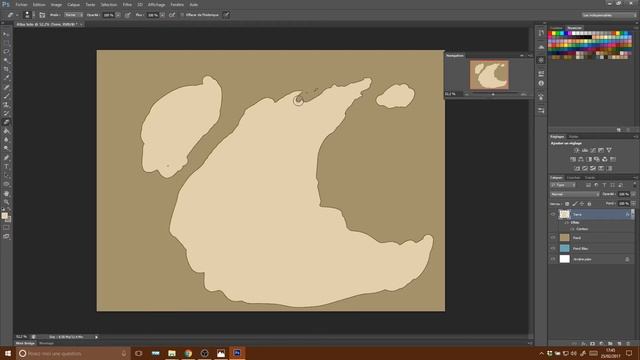Switch to Couches tab
Image resolution: width=640 pixels, height=360 pixels.
coord(573,178)
